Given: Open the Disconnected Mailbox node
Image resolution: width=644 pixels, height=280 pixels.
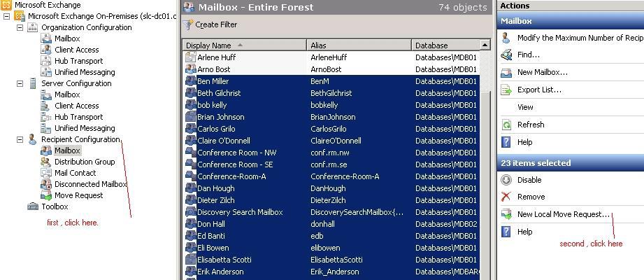Looking at the screenshot, I should pos(90,184).
